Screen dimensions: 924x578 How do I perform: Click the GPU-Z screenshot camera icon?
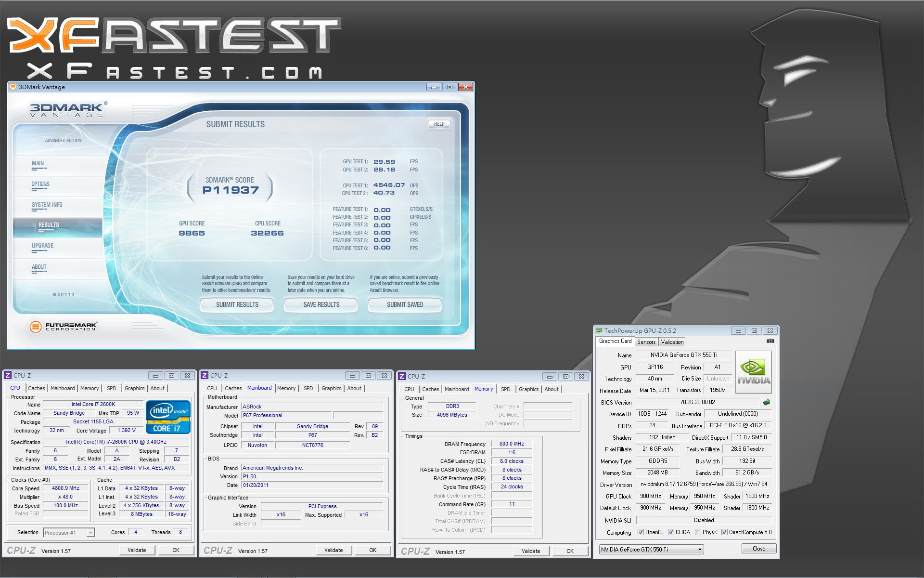pos(770,341)
